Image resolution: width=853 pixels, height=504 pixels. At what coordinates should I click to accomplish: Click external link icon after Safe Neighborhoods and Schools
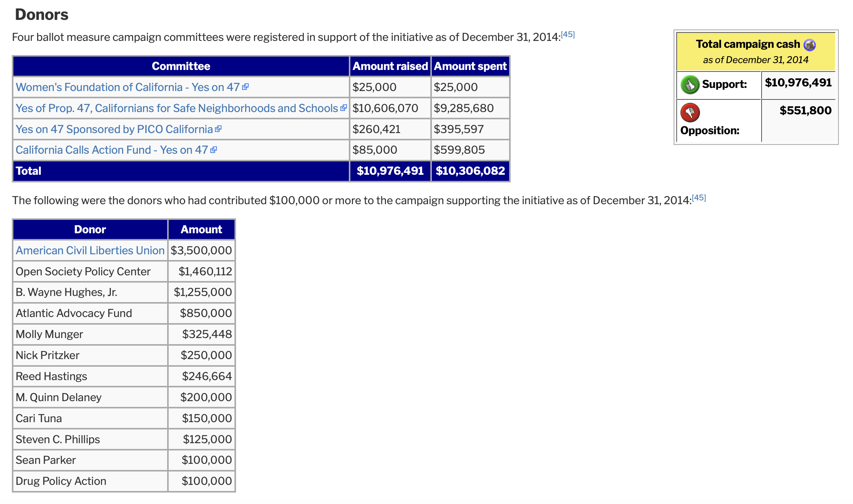pos(343,108)
